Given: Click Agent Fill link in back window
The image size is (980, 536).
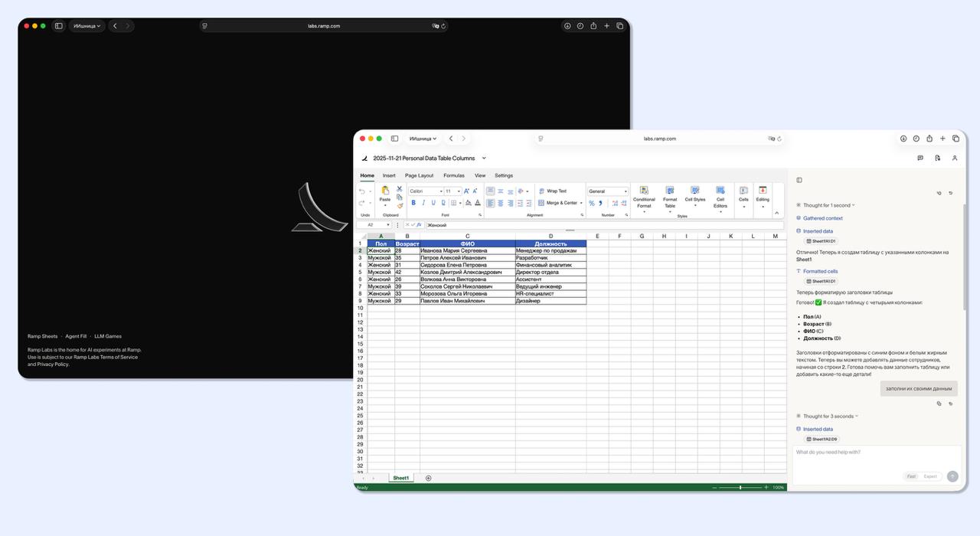Looking at the screenshot, I should click(76, 336).
